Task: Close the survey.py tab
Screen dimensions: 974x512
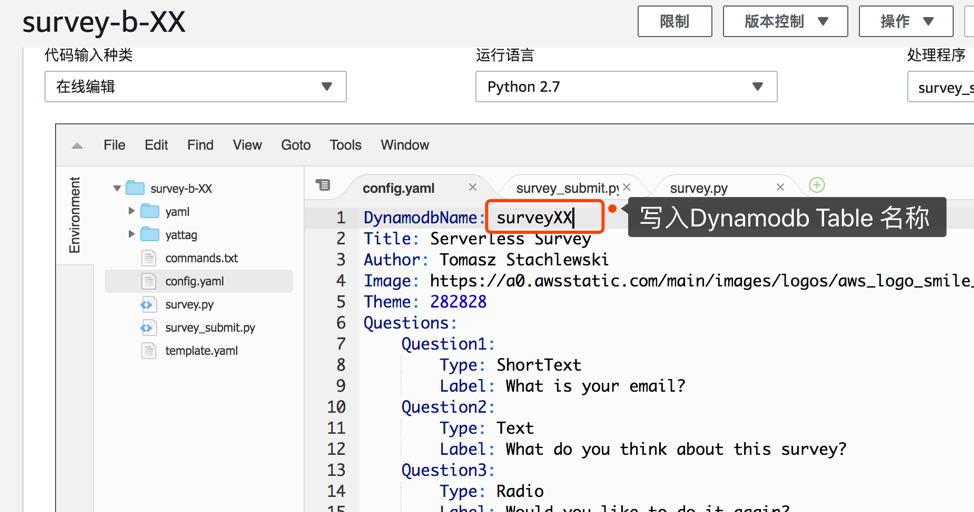Action: [x=780, y=187]
